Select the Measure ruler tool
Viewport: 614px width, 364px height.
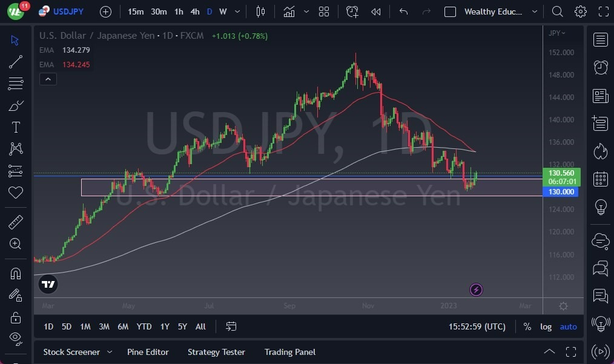(x=16, y=222)
